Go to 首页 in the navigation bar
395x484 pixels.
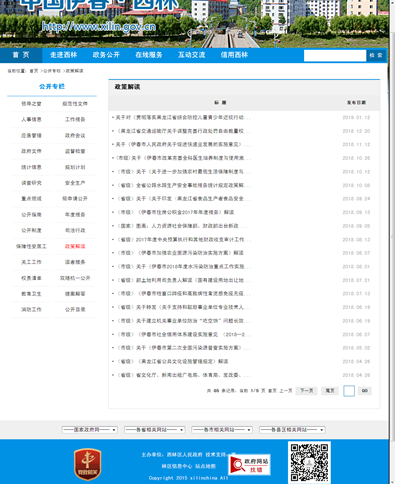point(21,55)
